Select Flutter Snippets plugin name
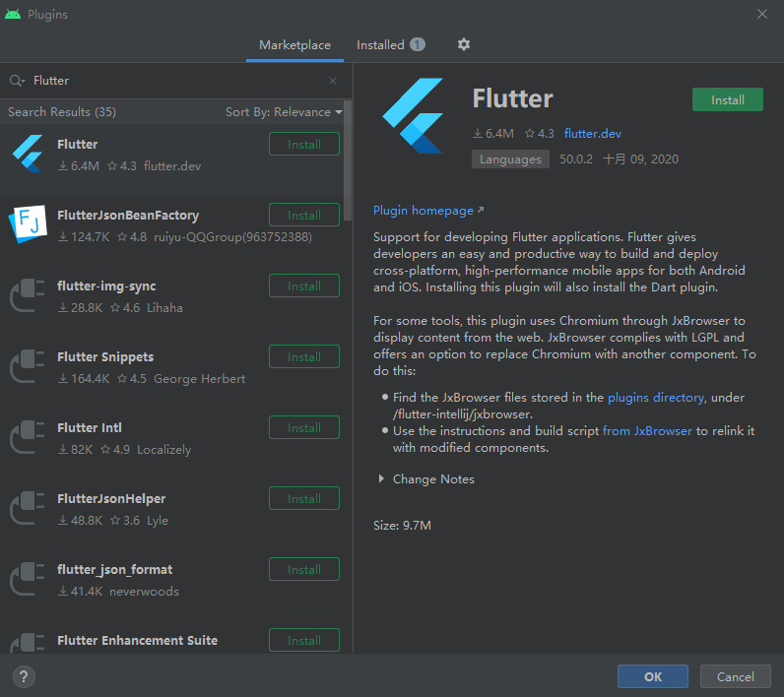Viewport: 784px width, 697px height. click(105, 356)
